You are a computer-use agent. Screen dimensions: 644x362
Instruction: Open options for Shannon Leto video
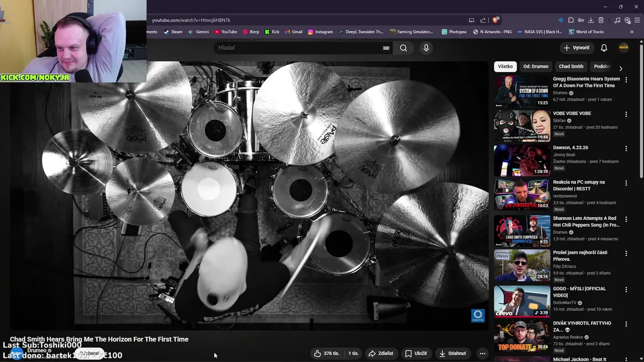click(626, 219)
